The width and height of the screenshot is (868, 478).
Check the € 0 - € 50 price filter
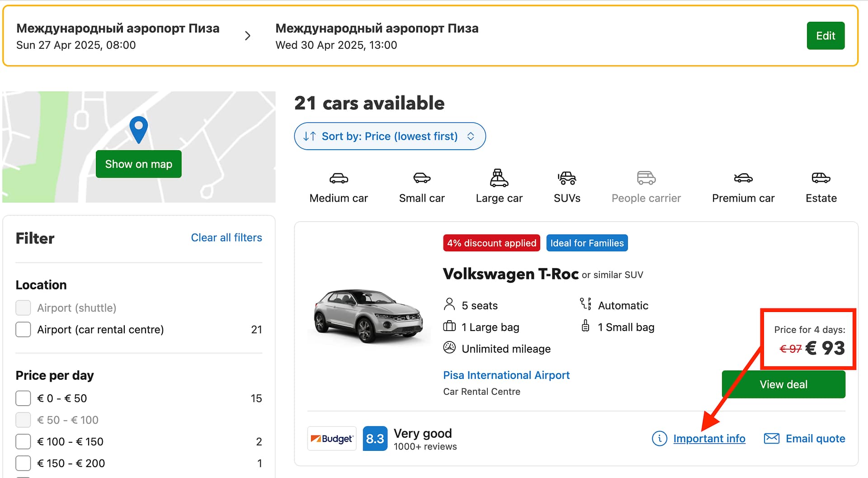point(24,398)
